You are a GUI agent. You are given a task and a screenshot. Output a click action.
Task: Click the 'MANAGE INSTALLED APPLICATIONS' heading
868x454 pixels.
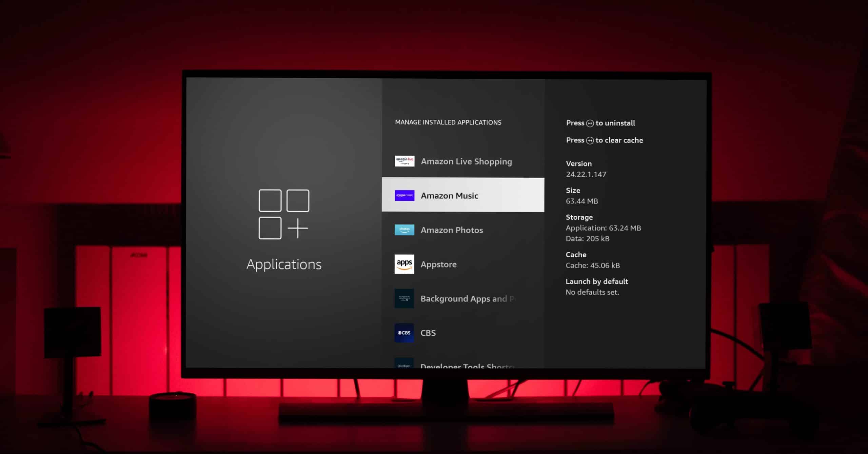[448, 122]
